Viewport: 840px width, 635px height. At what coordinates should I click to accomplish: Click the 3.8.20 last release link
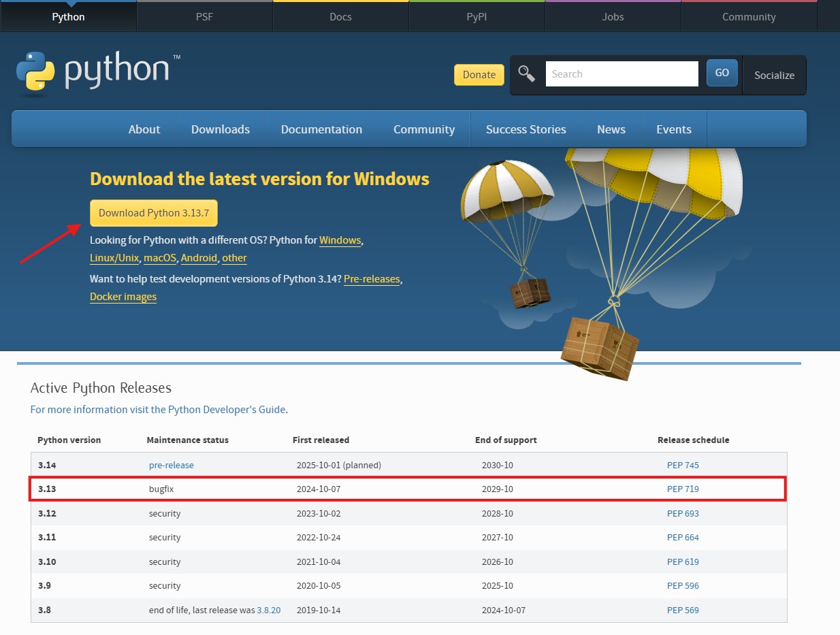click(269, 610)
